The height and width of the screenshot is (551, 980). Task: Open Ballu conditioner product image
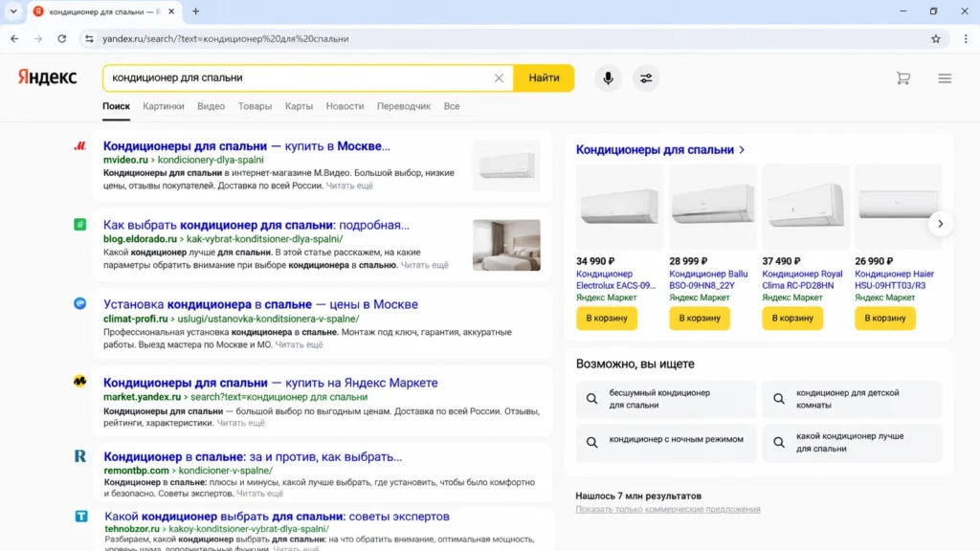712,207
